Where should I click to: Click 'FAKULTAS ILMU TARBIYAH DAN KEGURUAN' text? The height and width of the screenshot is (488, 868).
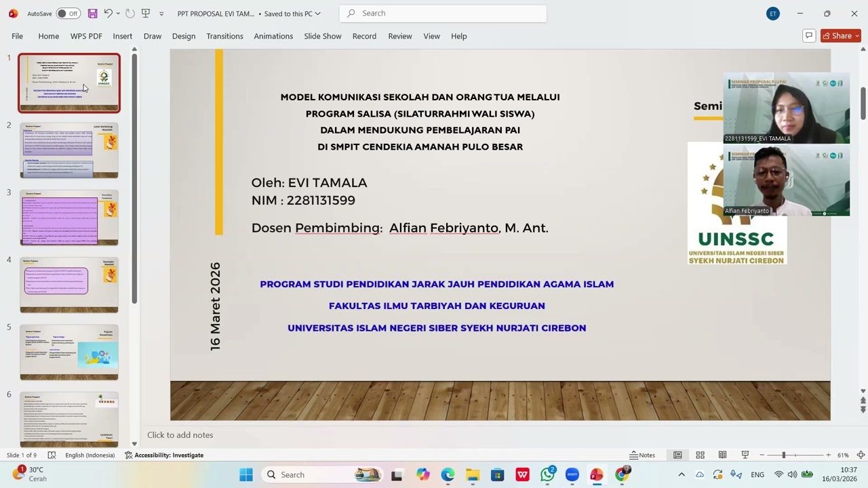[437, 306]
